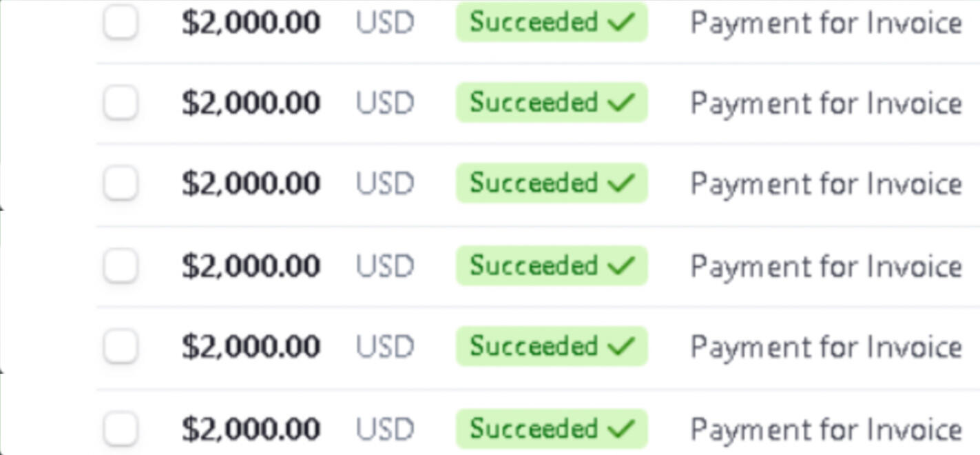Open Payment for Invoice in the last row
Image resolution: width=980 pixels, height=455 pixels.
coord(826,429)
